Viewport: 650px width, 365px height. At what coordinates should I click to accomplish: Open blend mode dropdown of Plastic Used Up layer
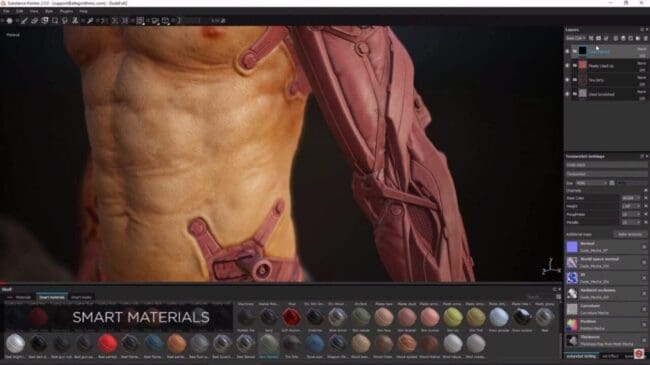641,63
